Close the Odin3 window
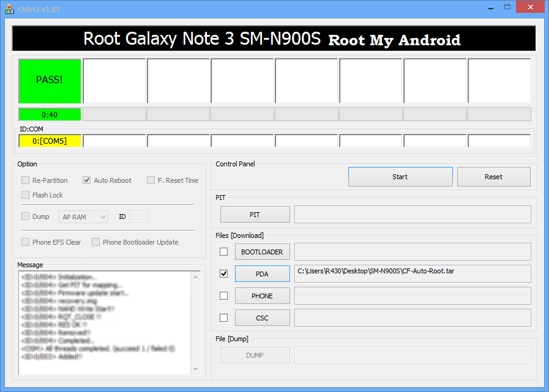The width and height of the screenshot is (549, 392). tap(531, 7)
